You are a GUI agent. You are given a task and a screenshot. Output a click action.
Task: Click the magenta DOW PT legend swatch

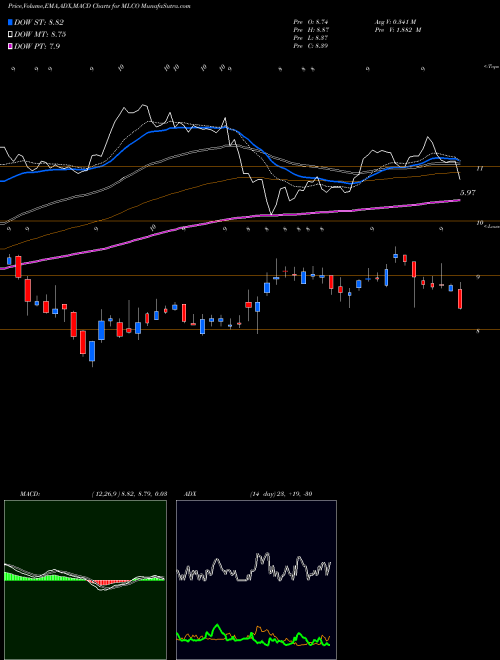[10, 46]
